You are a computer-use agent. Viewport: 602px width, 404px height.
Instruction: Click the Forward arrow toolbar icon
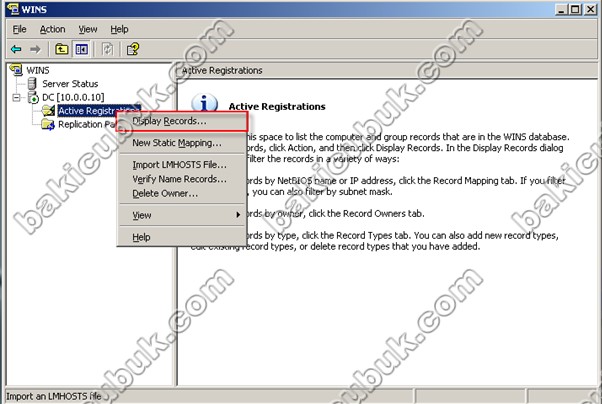point(35,49)
